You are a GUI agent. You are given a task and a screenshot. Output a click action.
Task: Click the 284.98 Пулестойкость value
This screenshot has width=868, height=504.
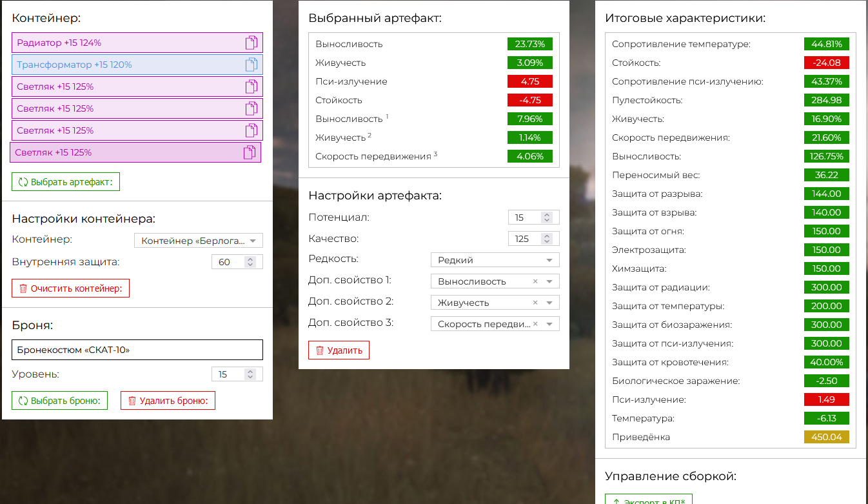[x=827, y=100]
